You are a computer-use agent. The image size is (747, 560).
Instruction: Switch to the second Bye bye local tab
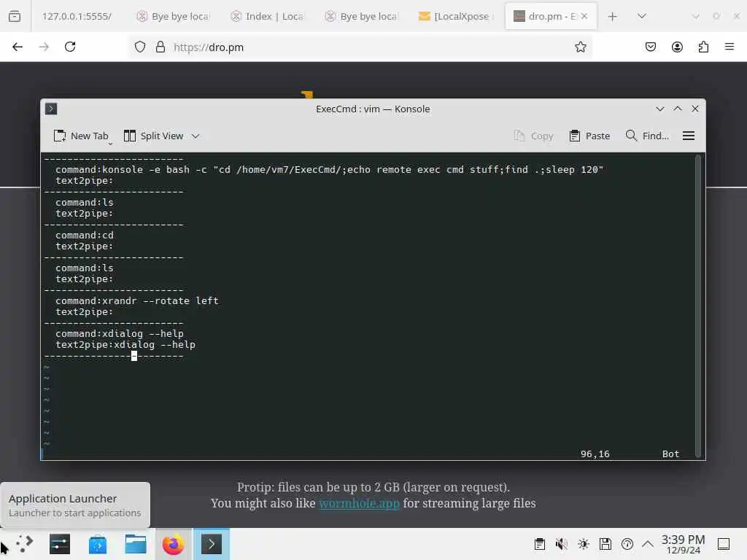[362, 16]
